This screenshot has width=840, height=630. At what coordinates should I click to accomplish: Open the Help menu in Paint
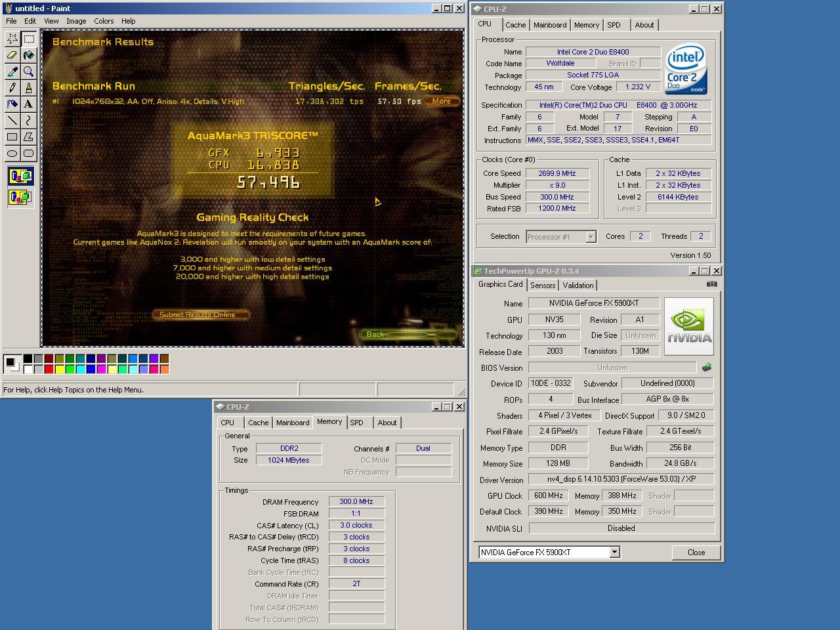tap(129, 21)
